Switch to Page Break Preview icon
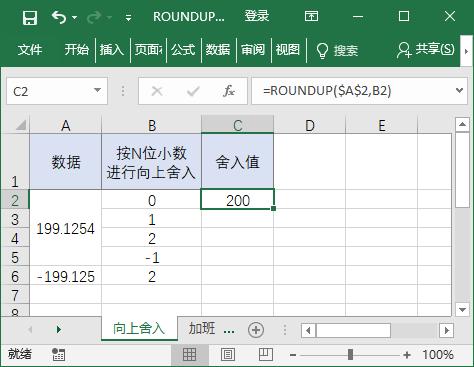 (266, 355)
